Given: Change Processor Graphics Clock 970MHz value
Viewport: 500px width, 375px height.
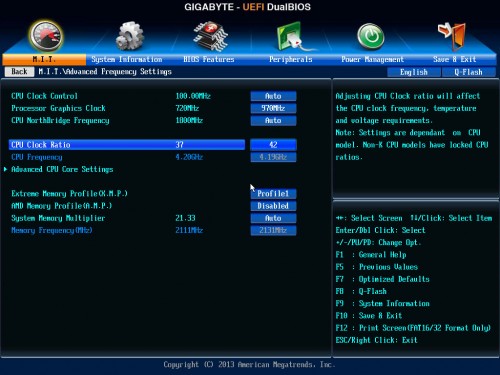Looking at the screenshot, I should tap(273, 108).
